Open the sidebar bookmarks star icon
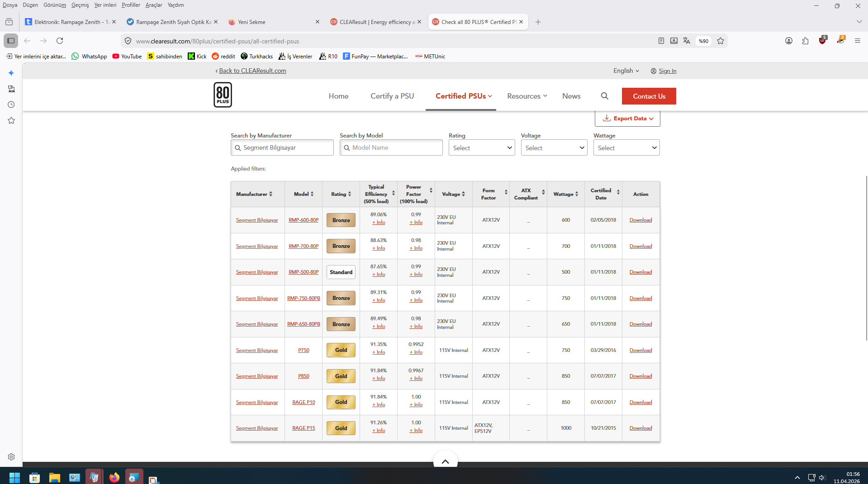 click(x=11, y=120)
